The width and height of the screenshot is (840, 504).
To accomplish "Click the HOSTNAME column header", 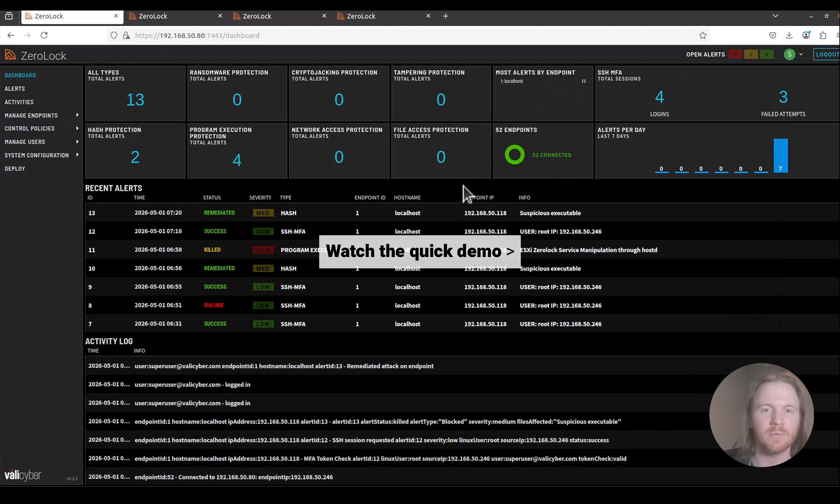I will [x=407, y=197].
